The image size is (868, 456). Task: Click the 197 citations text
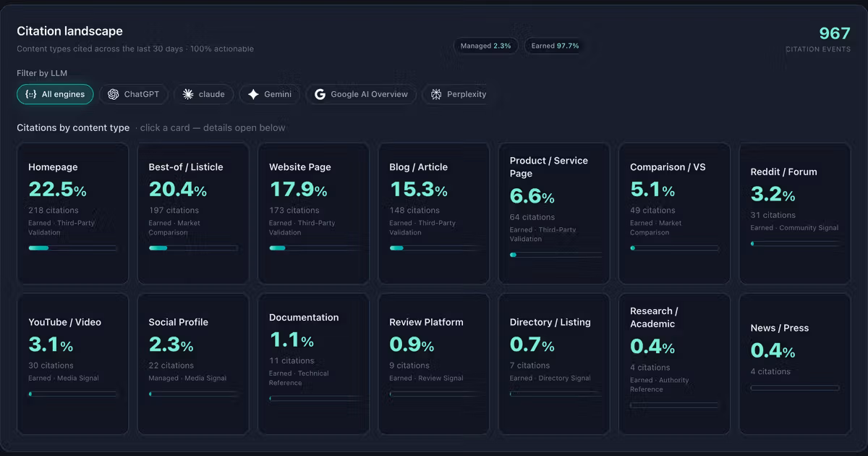[x=174, y=210]
